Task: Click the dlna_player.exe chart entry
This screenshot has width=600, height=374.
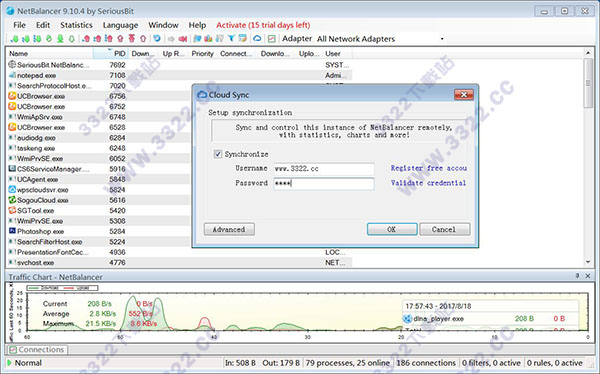Action: [x=439, y=318]
